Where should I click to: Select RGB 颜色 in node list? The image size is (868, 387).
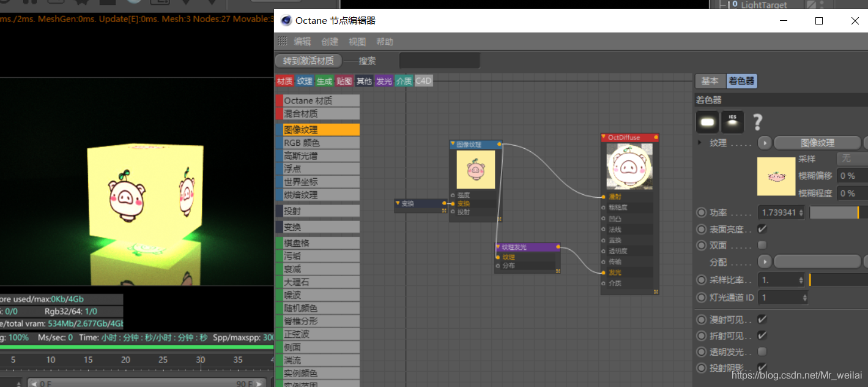click(x=317, y=143)
